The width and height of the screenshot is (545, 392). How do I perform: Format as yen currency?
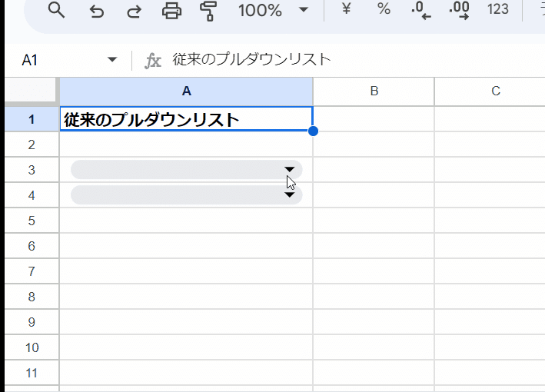coord(346,8)
